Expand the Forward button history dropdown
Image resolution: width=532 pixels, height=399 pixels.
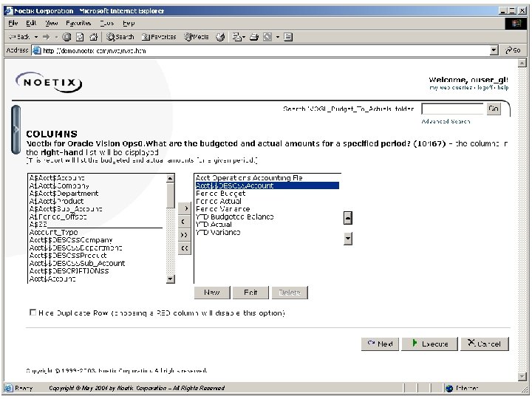click(56, 37)
